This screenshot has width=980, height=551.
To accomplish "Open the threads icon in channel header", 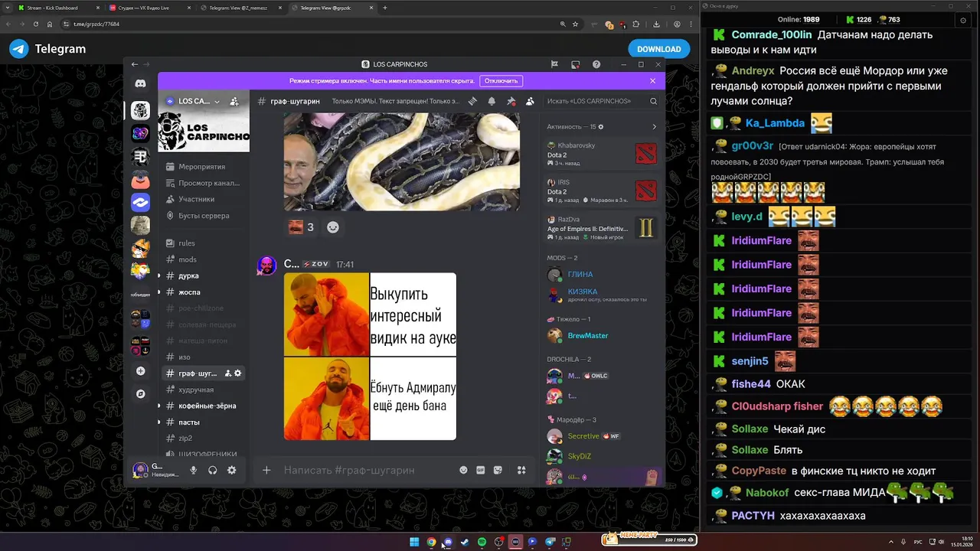I will (x=473, y=101).
